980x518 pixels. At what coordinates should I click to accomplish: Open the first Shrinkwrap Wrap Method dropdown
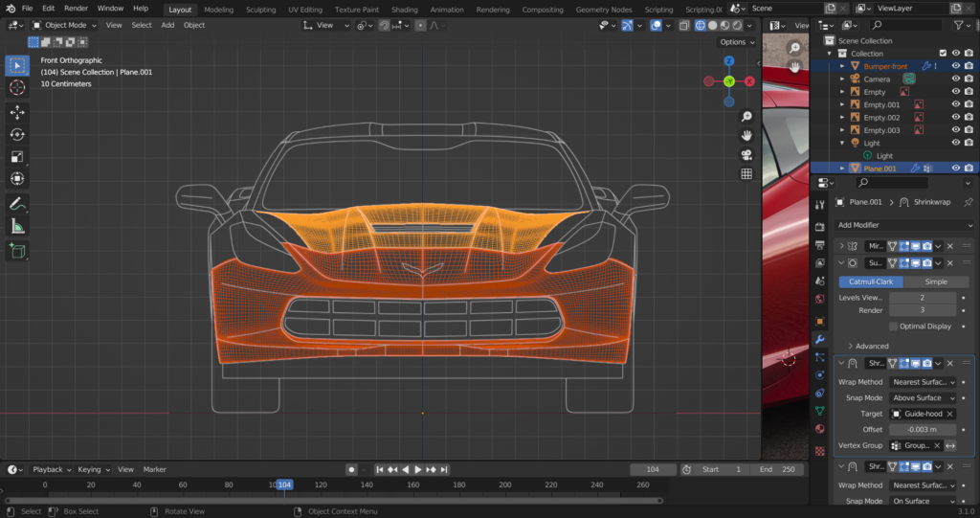click(x=924, y=382)
